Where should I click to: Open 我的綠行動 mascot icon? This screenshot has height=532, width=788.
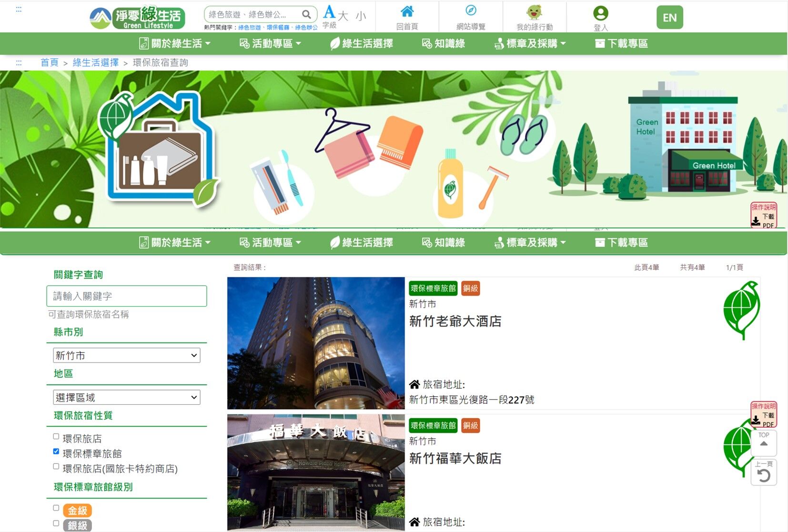tap(535, 18)
